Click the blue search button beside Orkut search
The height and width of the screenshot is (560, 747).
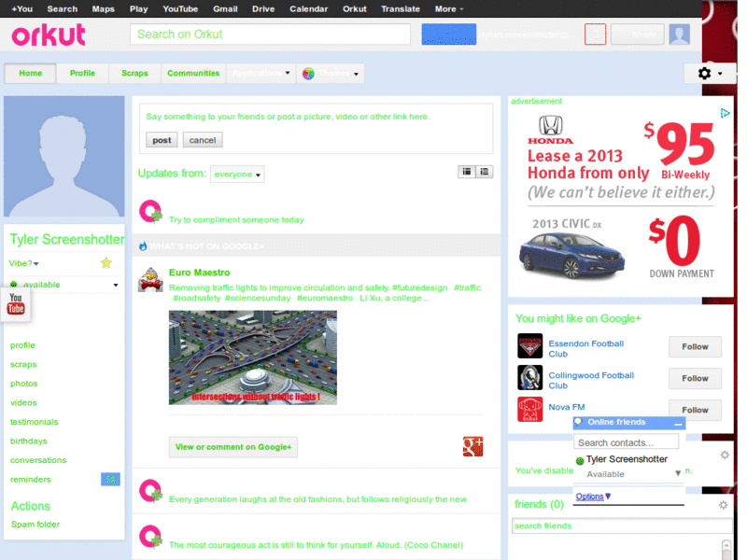click(449, 35)
